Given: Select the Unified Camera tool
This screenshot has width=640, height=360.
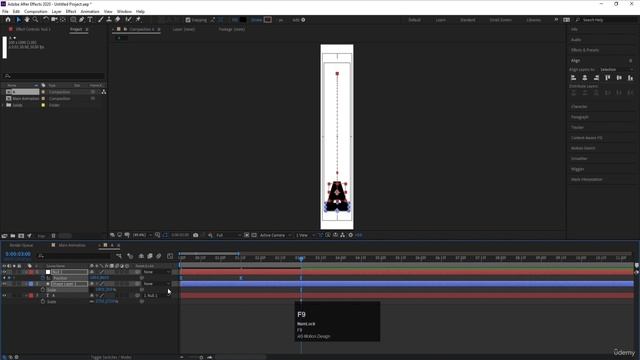Looking at the screenshot, I should tap(54, 20).
